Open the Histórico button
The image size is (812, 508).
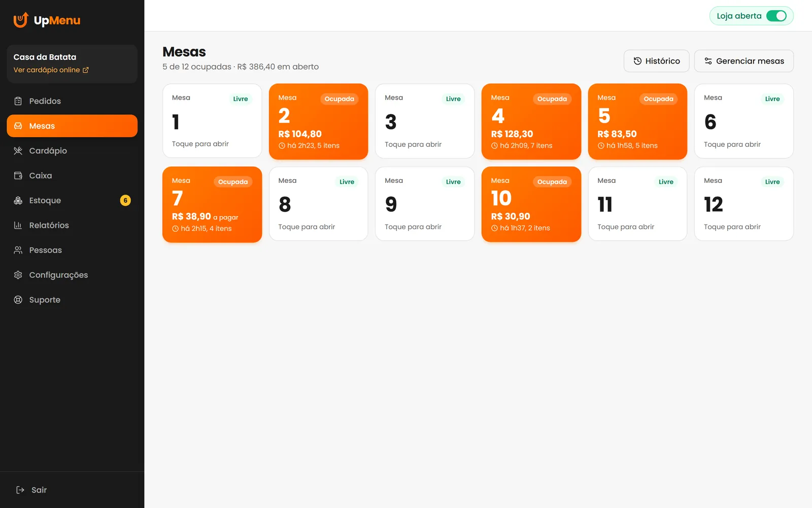[656, 61]
